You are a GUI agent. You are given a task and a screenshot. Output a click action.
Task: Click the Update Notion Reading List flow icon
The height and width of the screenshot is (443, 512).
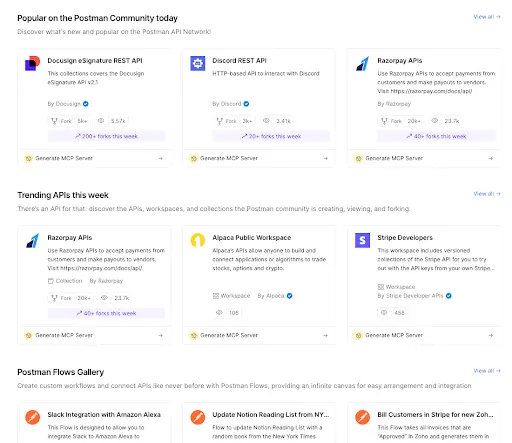pyautogui.click(x=198, y=417)
